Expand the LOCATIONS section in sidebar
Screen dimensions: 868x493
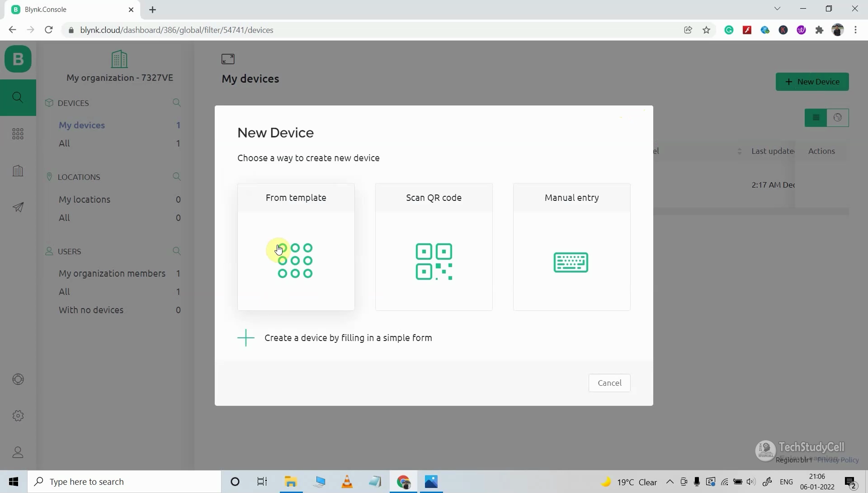coord(78,176)
